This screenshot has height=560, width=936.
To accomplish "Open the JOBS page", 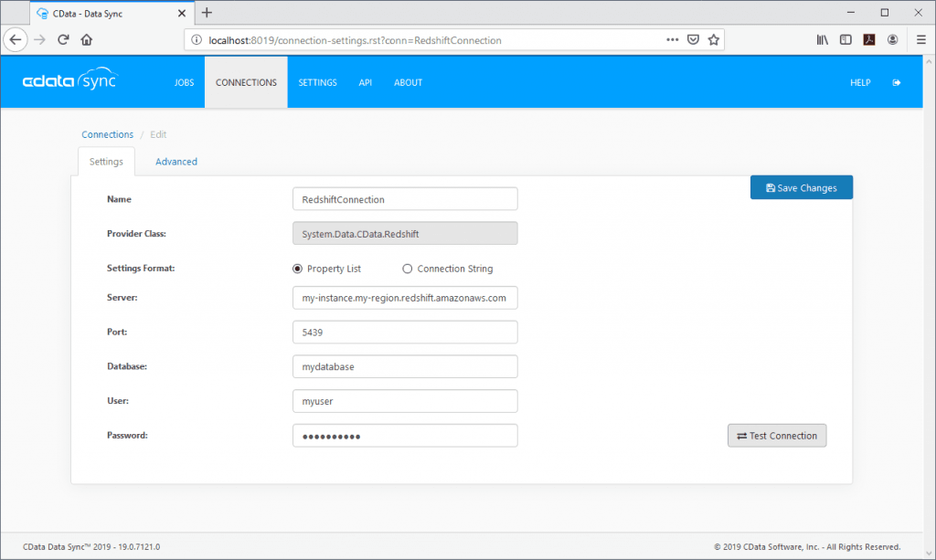I will (x=184, y=83).
